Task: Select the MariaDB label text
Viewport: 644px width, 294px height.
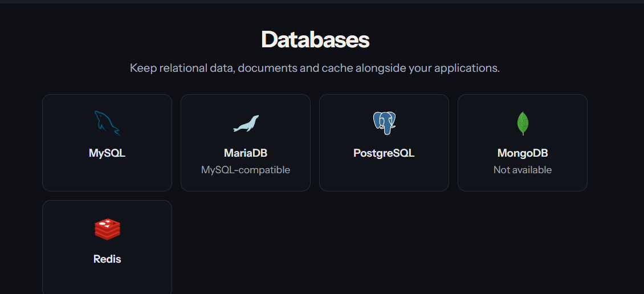Action: [246, 153]
